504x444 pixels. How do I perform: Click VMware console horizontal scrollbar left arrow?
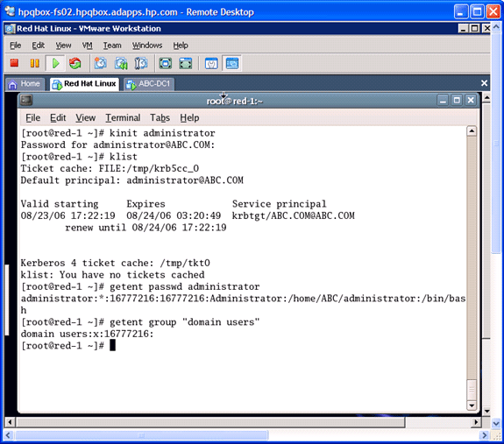[10, 422]
